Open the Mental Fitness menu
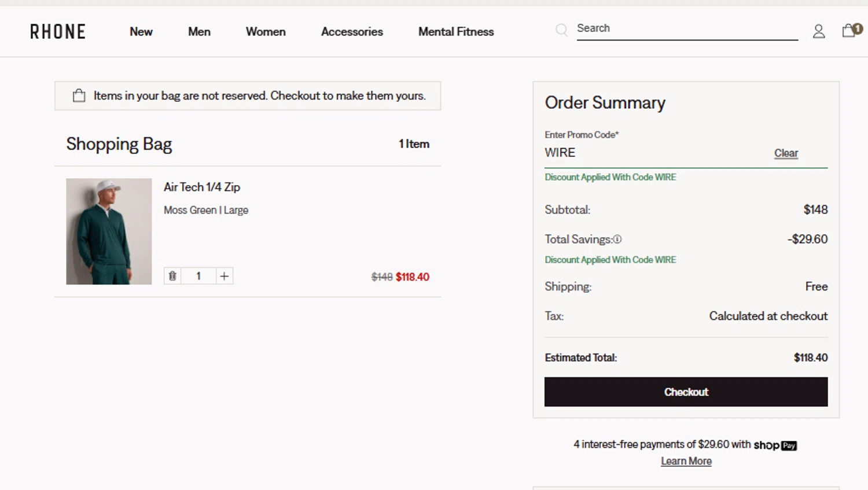 pos(456,32)
